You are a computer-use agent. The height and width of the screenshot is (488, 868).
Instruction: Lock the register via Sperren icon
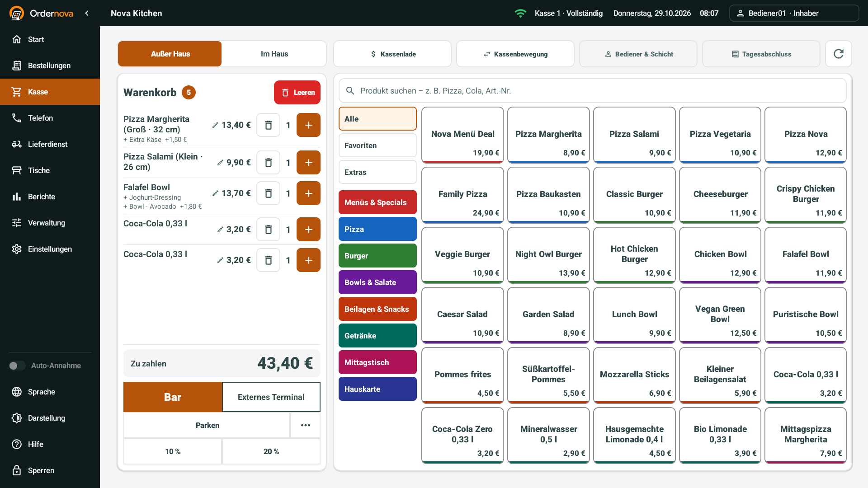pos(17,470)
